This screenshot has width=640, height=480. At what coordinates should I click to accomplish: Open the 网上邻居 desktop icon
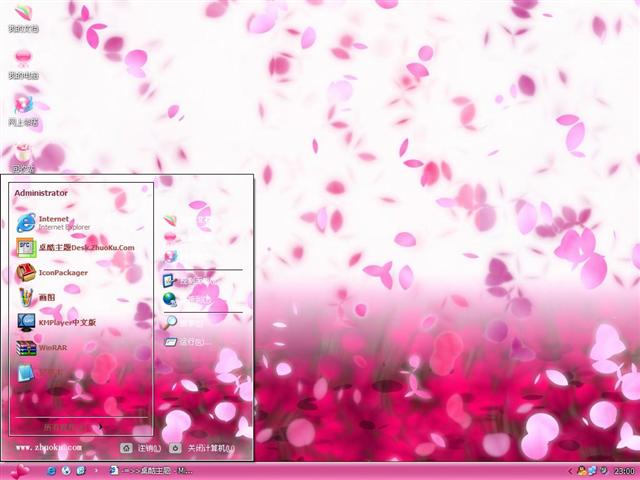23,111
